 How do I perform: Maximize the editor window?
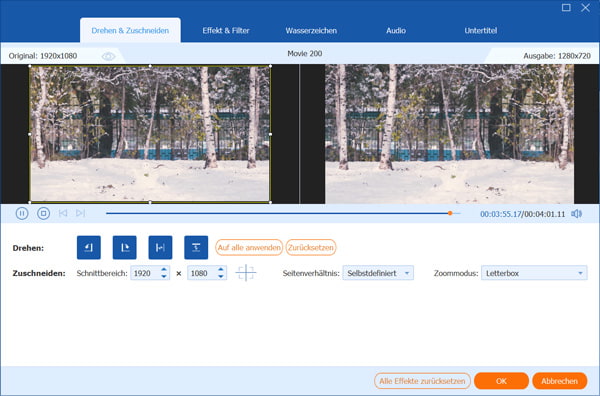[x=566, y=7]
